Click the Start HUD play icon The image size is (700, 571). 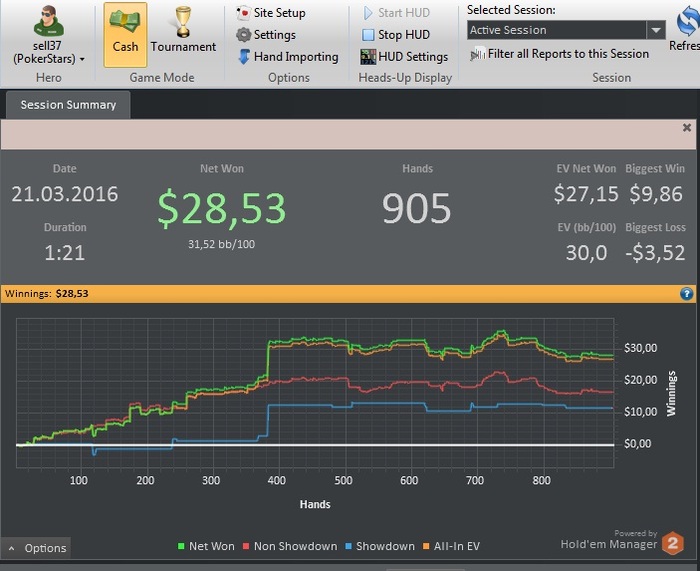pos(368,13)
